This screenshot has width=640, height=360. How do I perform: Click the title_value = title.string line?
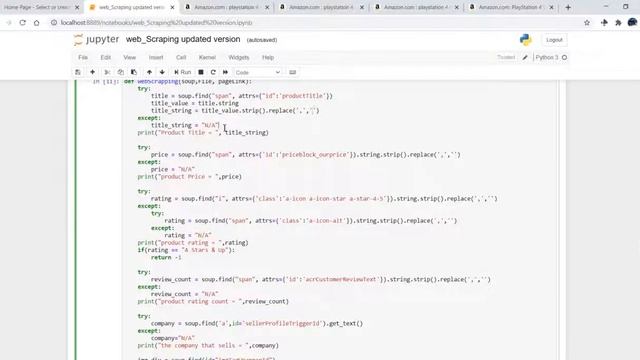coord(195,103)
